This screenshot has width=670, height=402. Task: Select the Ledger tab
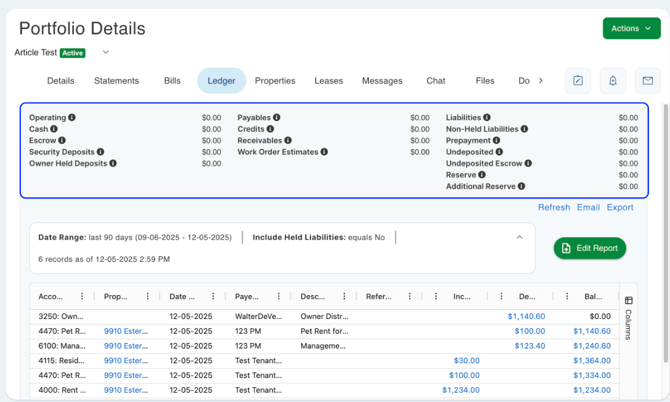pyautogui.click(x=221, y=81)
